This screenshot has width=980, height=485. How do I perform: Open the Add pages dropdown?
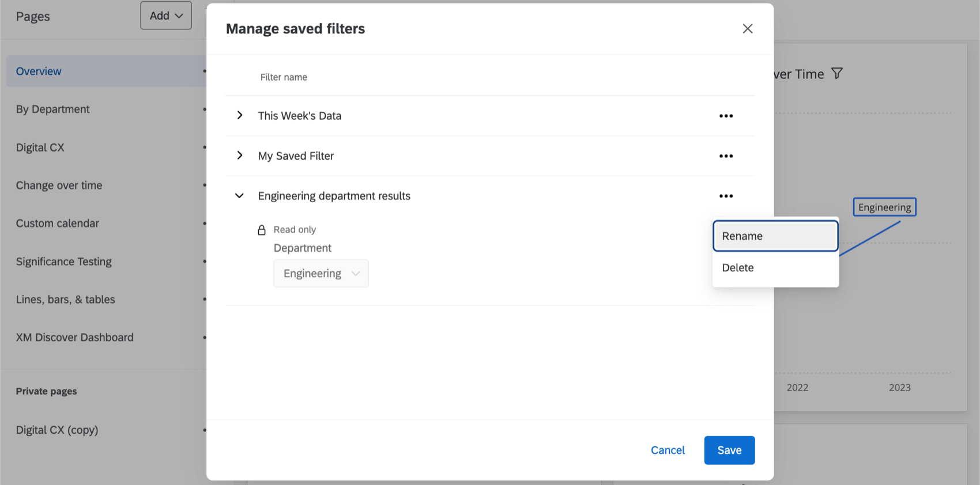click(166, 16)
